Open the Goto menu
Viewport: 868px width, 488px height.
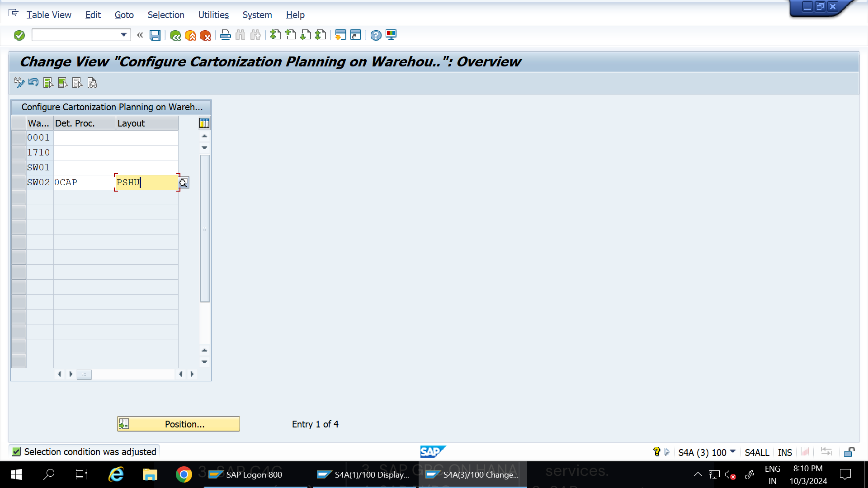(123, 15)
